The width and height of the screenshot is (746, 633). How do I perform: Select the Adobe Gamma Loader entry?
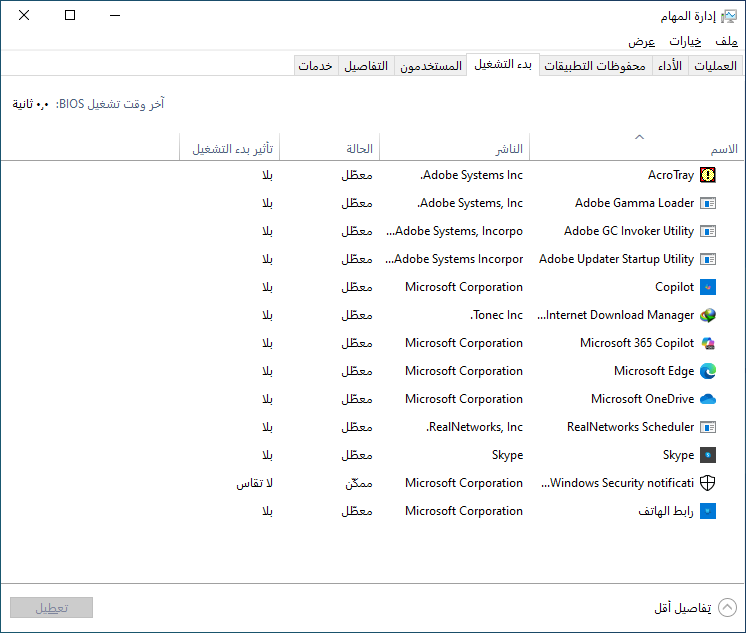634,203
